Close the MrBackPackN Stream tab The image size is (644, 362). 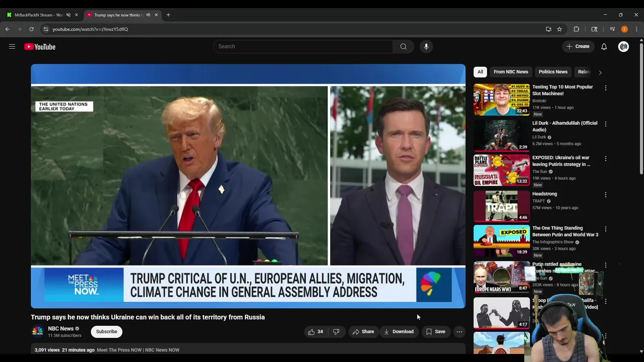click(x=76, y=15)
